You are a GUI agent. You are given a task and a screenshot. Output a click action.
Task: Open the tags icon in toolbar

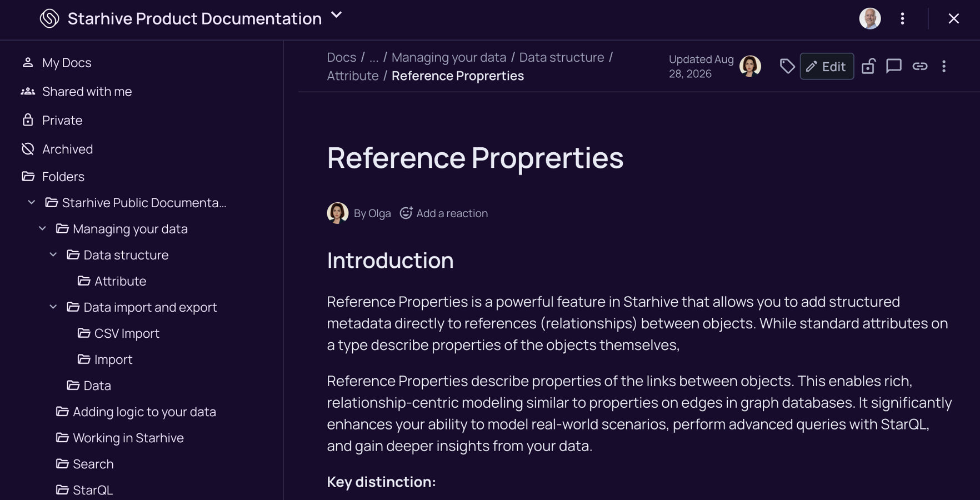pyautogui.click(x=787, y=66)
